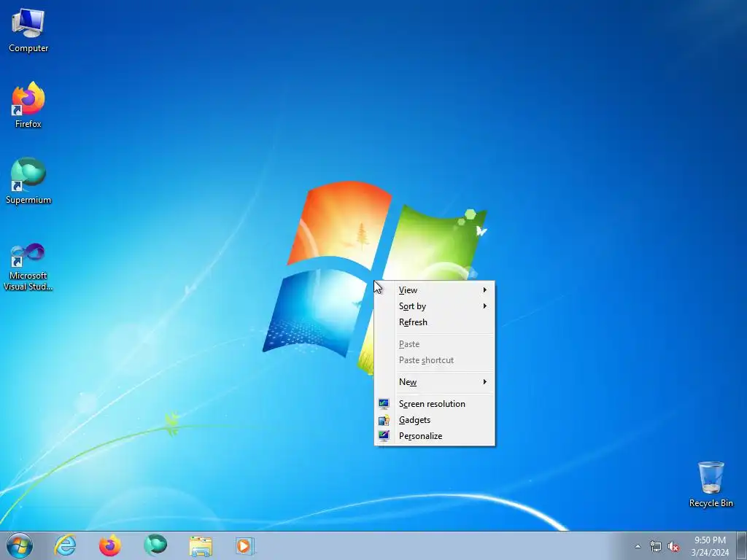Image resolution: width=747 pixels, height=560 pixels.
Task: Expand the New submenu
Action: point(435,382)
